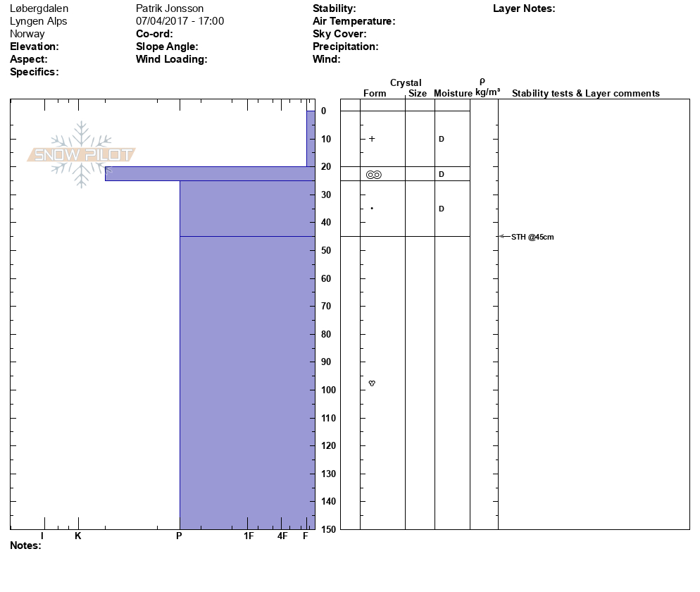Click the Snow Pilot snowflake logo

pos(82,154)
